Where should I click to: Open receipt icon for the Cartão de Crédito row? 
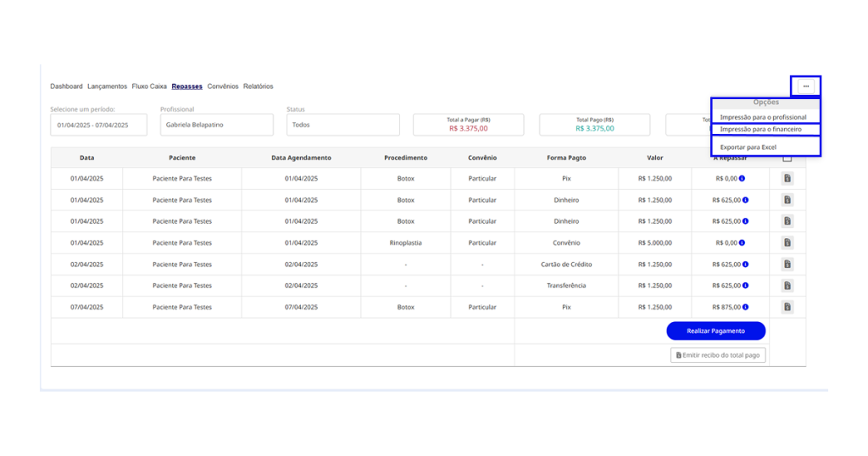coord(787,264)
